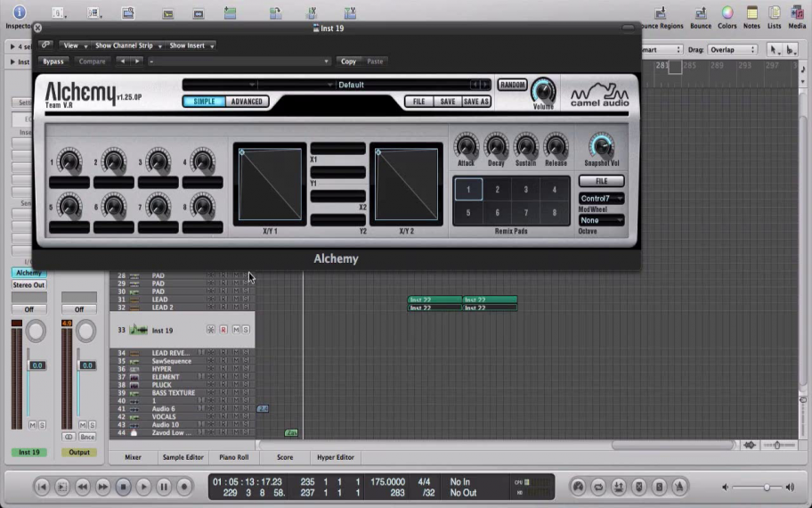The image size is (812, 508).
Task: Open the plugin View dropdown
Action: click(x=76, y=45)
